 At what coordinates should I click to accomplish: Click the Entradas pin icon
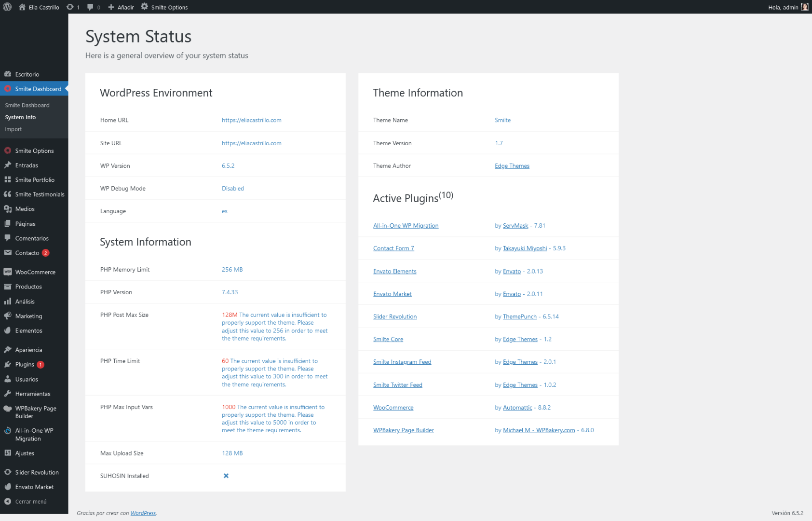(8, 165)
